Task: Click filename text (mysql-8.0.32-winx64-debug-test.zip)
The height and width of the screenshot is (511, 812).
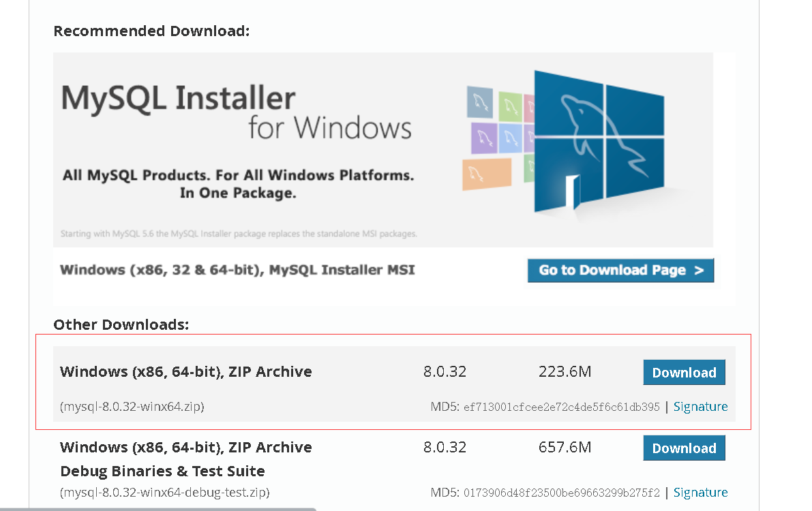Action: 165,492
